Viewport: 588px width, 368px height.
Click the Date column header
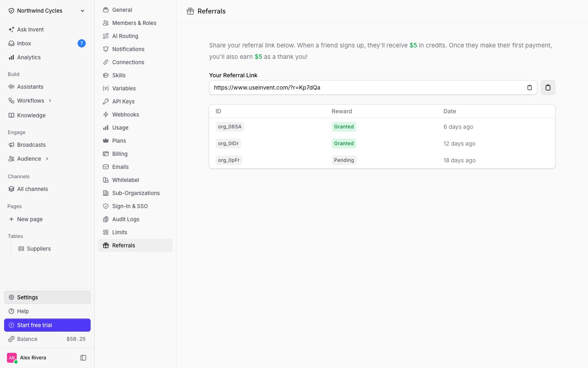[x=450, y=111]
